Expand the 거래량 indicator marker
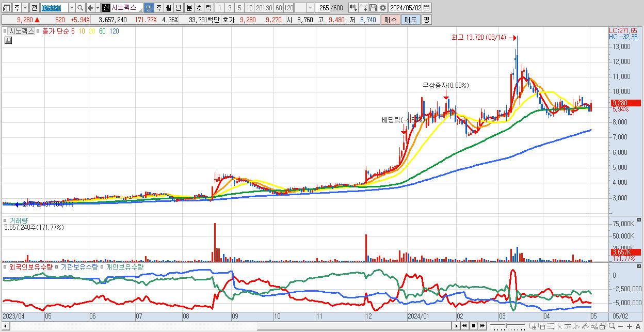Viewport: 644px width, 332px height. pos(6,220)
